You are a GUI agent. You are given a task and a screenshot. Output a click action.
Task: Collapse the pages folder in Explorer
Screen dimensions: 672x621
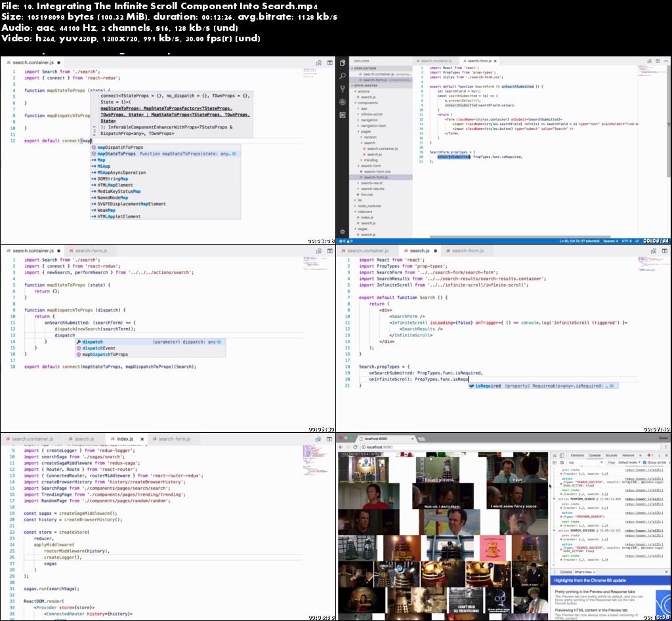pyautogui.click(x=366, y=131)
